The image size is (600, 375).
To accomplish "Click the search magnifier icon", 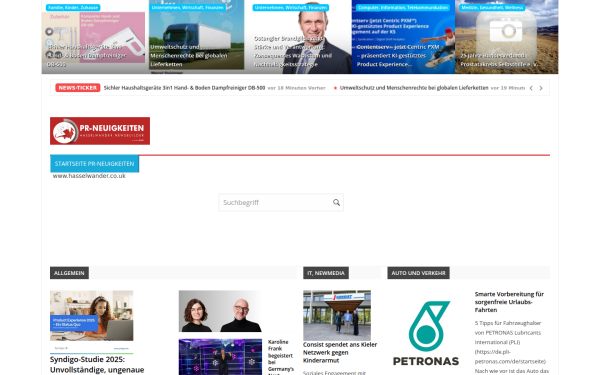I will [x=336, y=202].
